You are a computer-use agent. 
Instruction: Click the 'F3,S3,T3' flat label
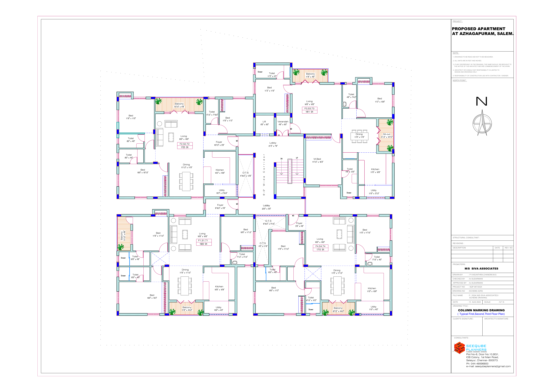[309, 109]
